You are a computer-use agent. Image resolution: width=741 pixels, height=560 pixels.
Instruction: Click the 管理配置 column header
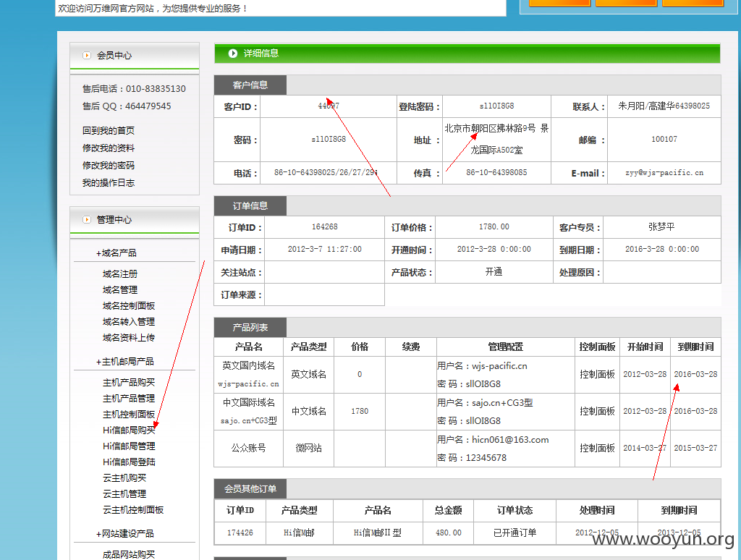click(506, 347)
